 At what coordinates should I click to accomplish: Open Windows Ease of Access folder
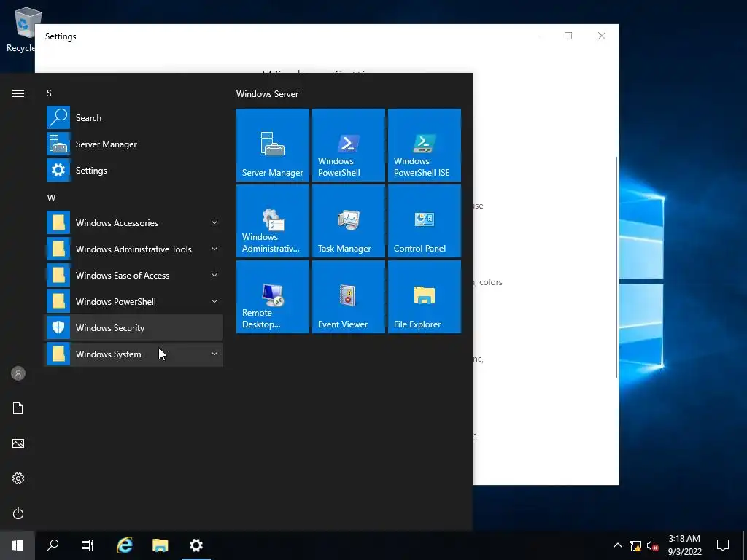coord(134,275)
